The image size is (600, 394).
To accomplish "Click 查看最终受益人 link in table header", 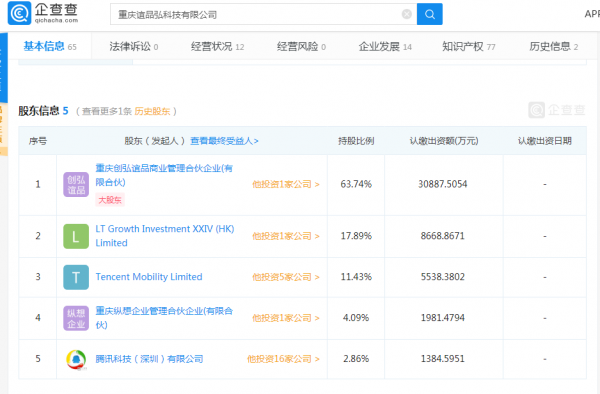I will coord(224,141).
